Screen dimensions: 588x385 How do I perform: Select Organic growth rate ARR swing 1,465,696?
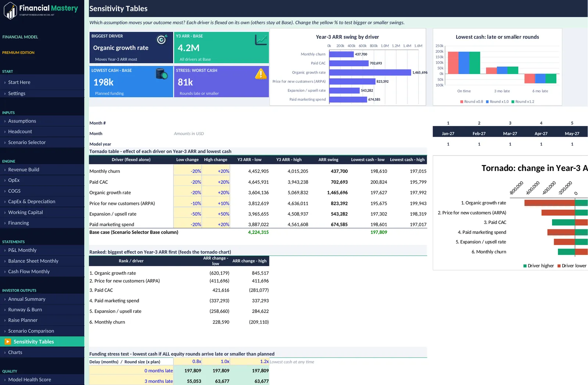pyautogui.click(x=337, y=193)
